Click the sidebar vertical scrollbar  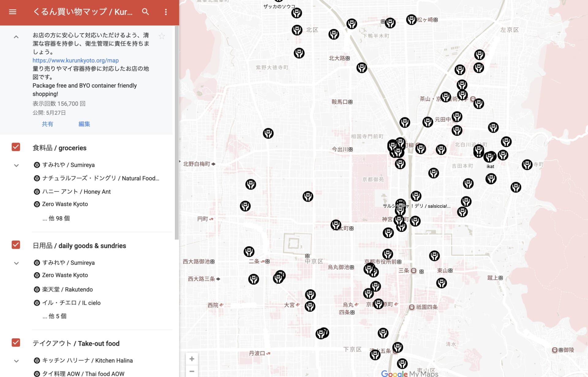[177, 132]
